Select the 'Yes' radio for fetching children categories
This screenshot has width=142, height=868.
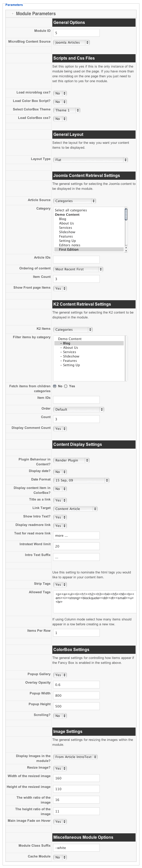pos(66,386)
